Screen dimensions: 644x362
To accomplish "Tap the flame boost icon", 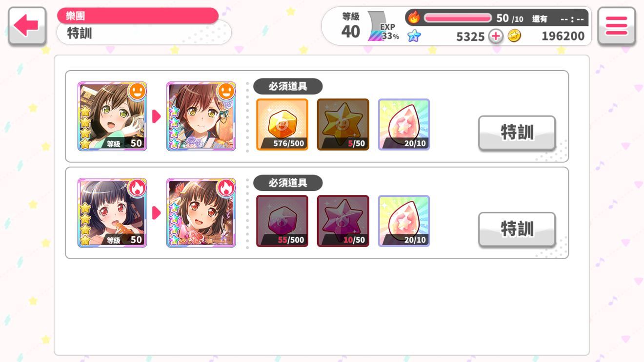I will 414,18.
